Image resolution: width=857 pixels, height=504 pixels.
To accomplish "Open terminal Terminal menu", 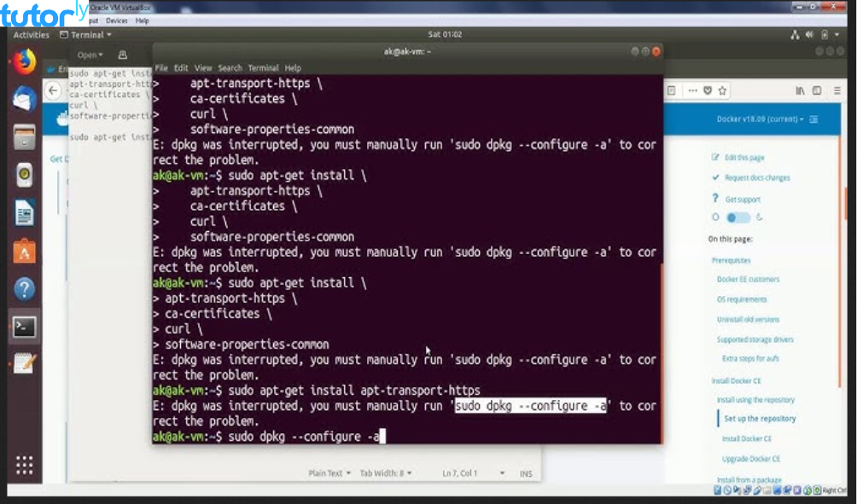I will point(263,68).
